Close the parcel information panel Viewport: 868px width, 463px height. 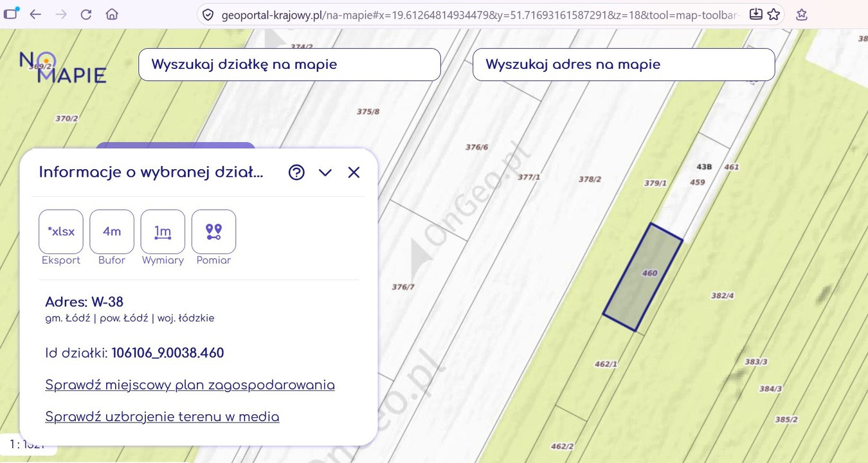tap(354, 172)
